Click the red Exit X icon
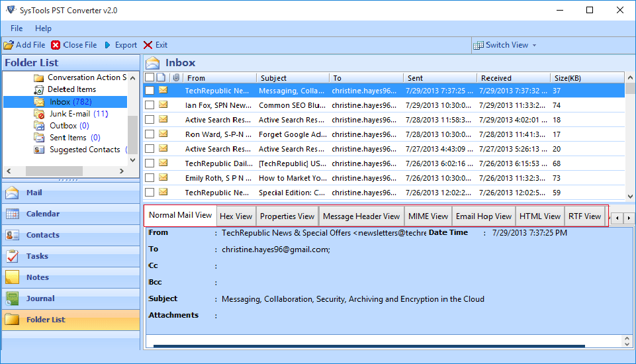 148,45
